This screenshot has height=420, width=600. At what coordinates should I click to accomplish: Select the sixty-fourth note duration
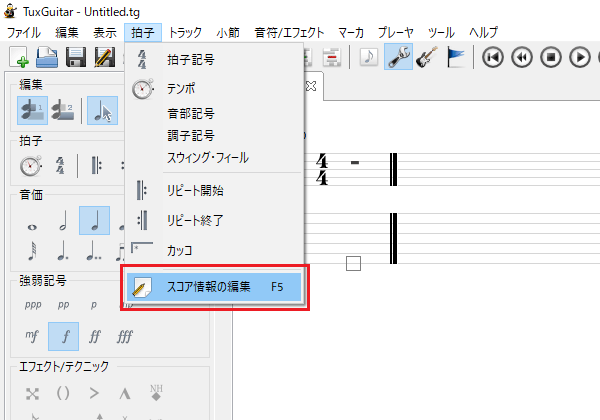[33, 251]
